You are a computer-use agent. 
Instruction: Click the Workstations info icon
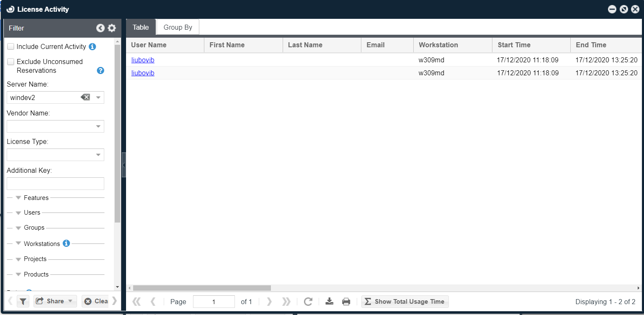point(66,243)
